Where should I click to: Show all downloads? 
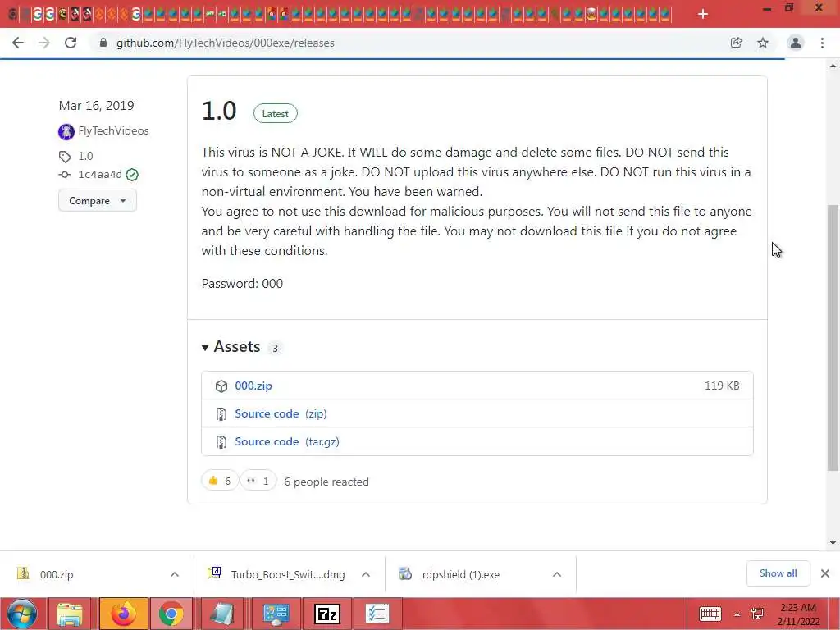(x=778, y=573)
